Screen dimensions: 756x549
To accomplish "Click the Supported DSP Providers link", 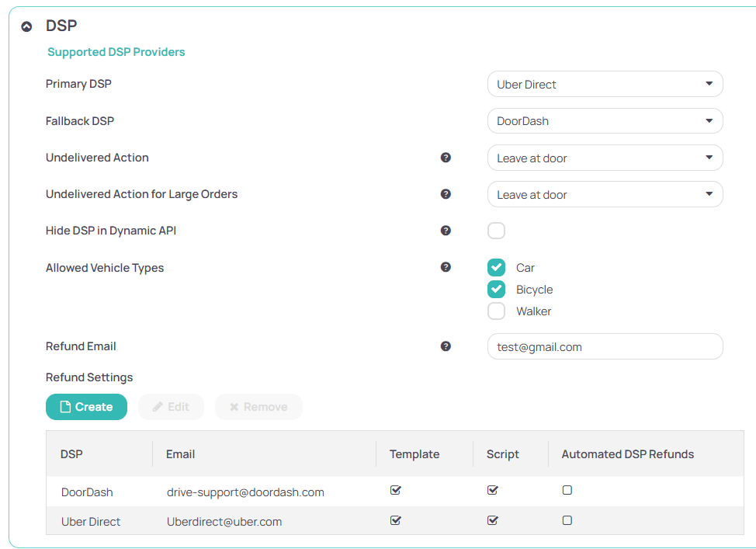I will [x=116, y=51].
